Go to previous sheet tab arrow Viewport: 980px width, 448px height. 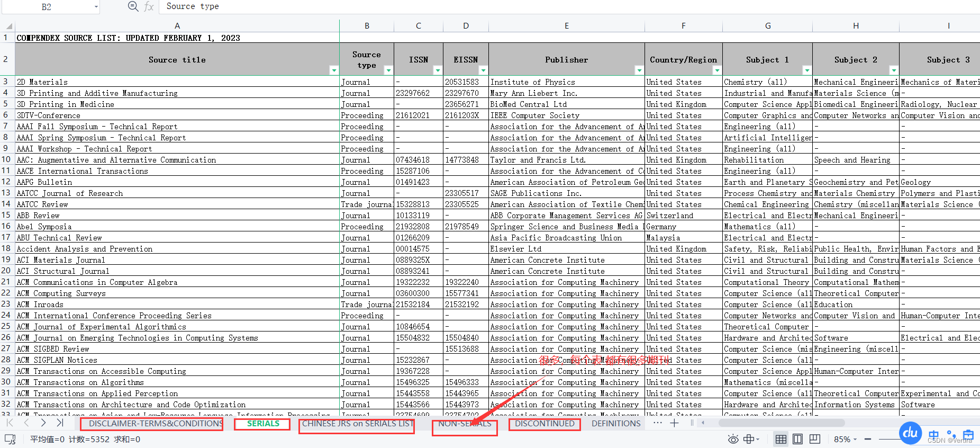click(x=26, y=423)
